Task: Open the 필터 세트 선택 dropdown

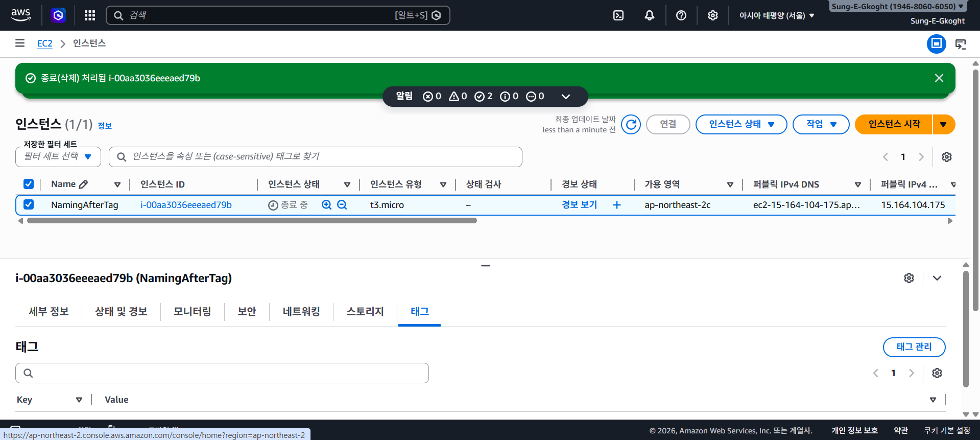Action: 58,157
